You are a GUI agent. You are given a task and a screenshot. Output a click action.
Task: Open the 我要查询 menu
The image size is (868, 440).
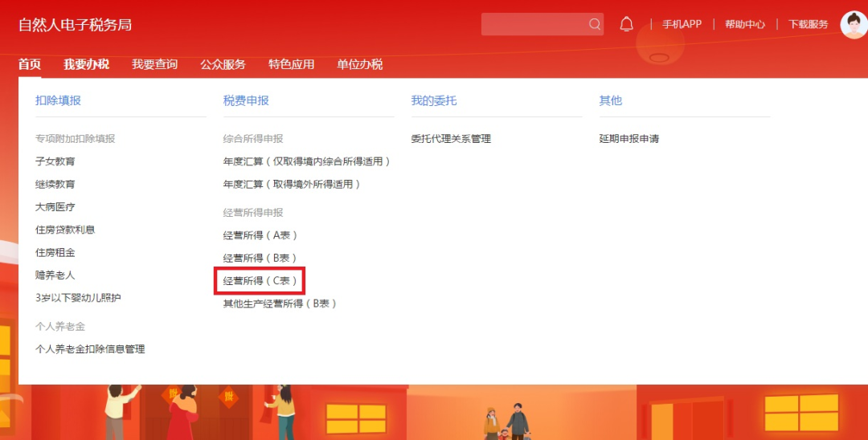(x=154, y=64)
